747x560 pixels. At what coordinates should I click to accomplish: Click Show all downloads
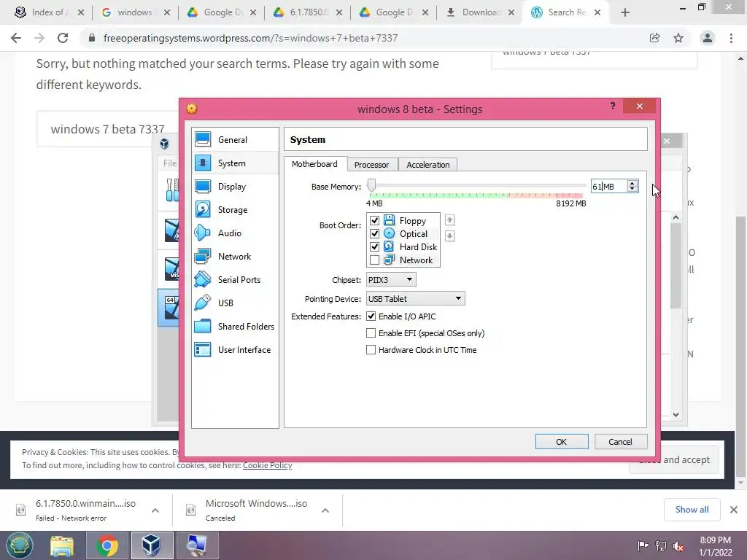[x=692, y=510]
